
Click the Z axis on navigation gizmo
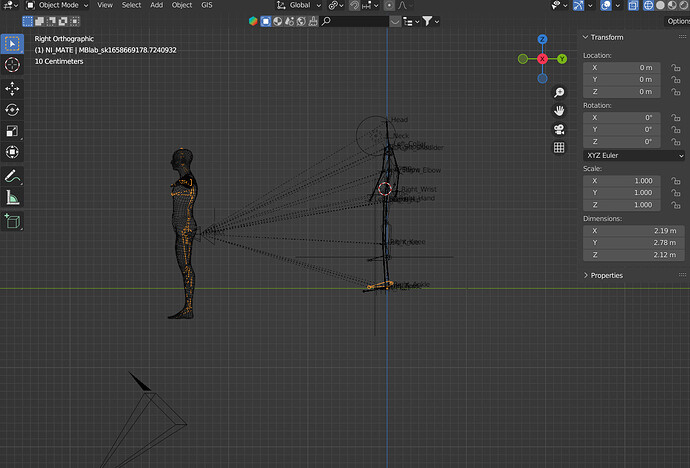point(543,39)
